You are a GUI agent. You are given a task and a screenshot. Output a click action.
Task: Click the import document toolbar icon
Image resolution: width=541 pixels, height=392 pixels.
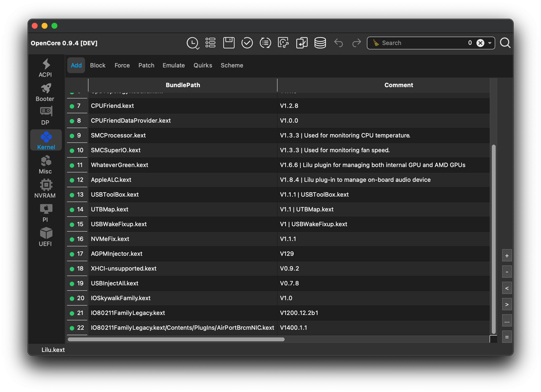pos(302,43)
